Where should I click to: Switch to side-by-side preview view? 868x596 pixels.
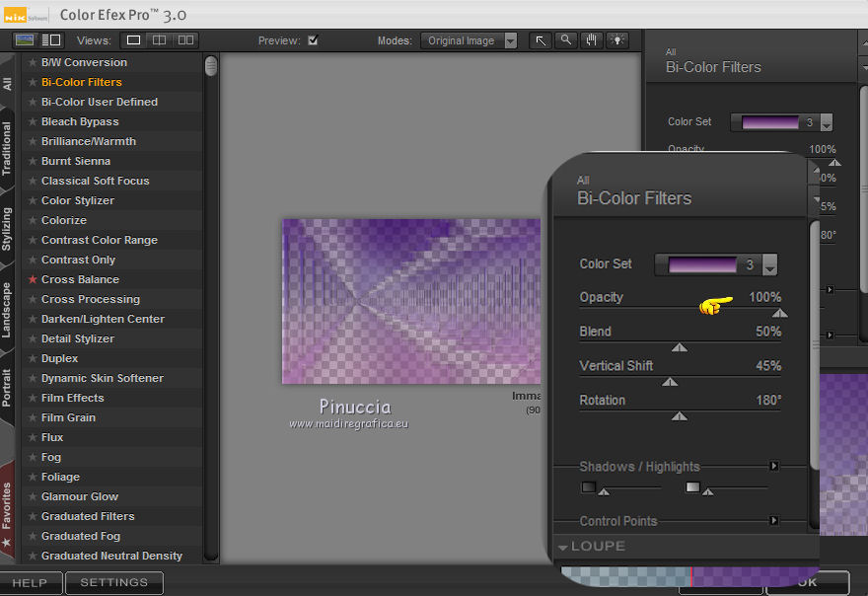coord(185,39)
